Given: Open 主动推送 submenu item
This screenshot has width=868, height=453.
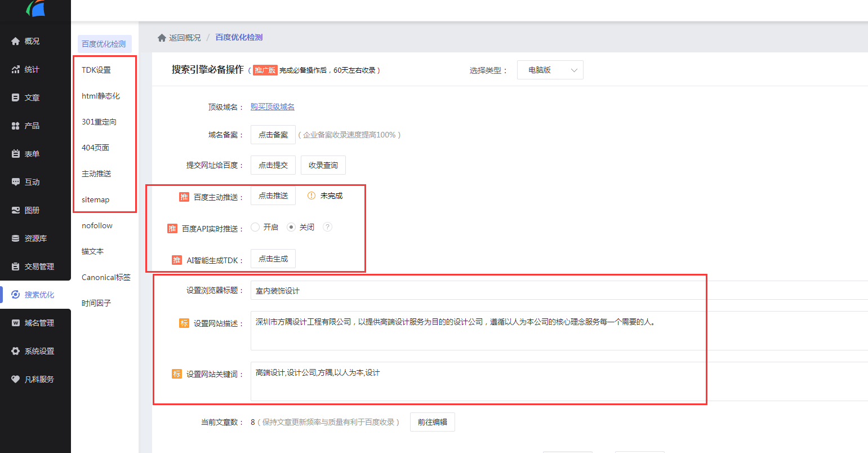Looking at the screenshot, I should [x=96, y=174].
